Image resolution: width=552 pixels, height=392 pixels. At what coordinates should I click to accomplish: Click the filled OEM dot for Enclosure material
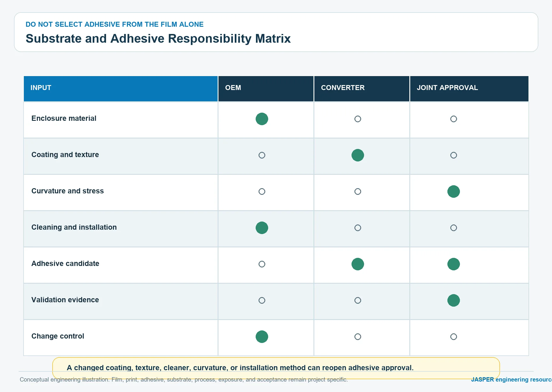(x=262, y=119)
